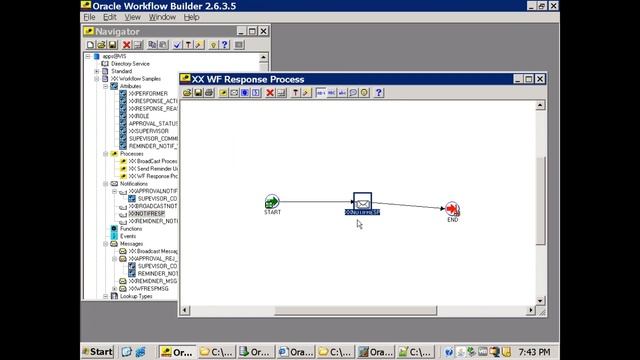Screen dimensions: 640x360
Task: Select XXPERFORMER attribute in tree
Action: click(x=148, y=94)
